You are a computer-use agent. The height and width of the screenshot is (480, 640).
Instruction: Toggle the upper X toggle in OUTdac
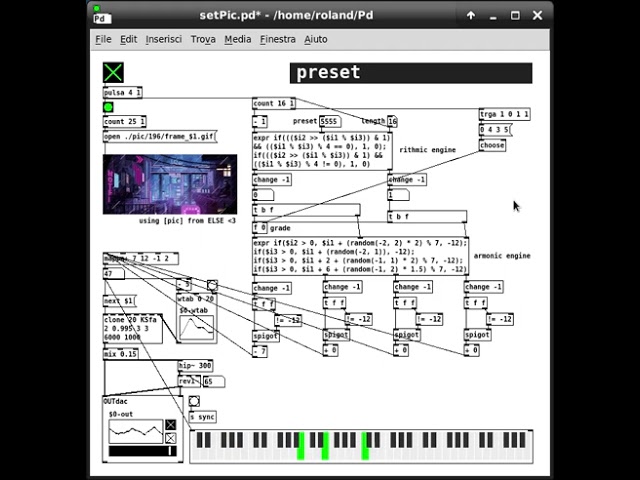pos(171,425)
